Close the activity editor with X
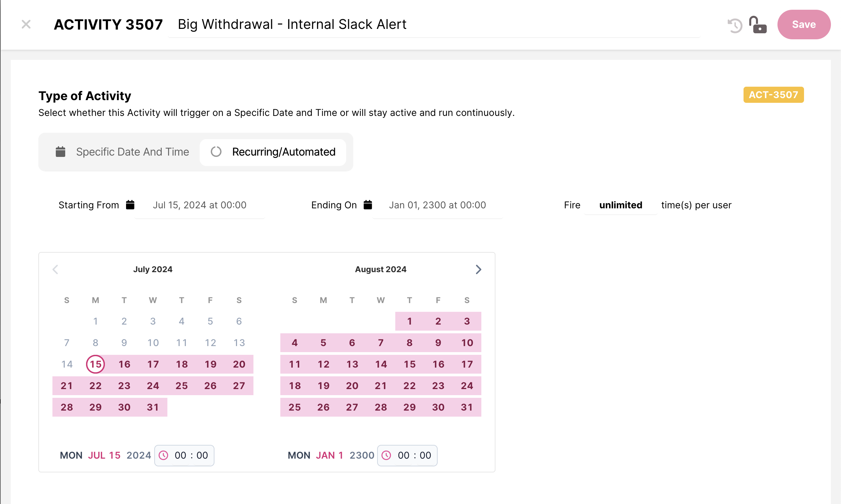841x504 pixels. [26, 25]
